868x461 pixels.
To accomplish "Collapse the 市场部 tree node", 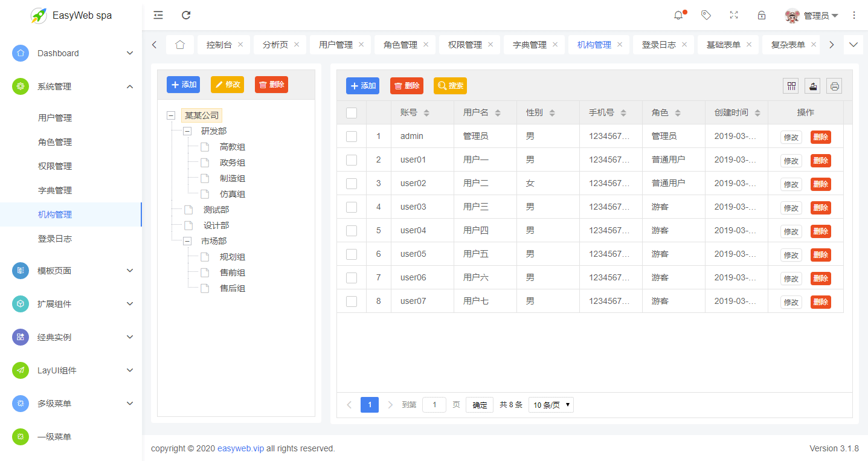I will [187, 241].
